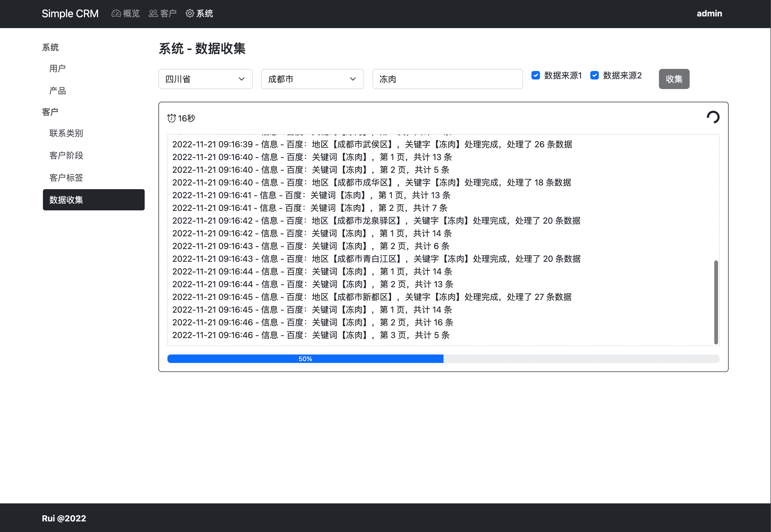Click the loading spinner icon
Screen dimensions: 771x532
pos(713,117)
